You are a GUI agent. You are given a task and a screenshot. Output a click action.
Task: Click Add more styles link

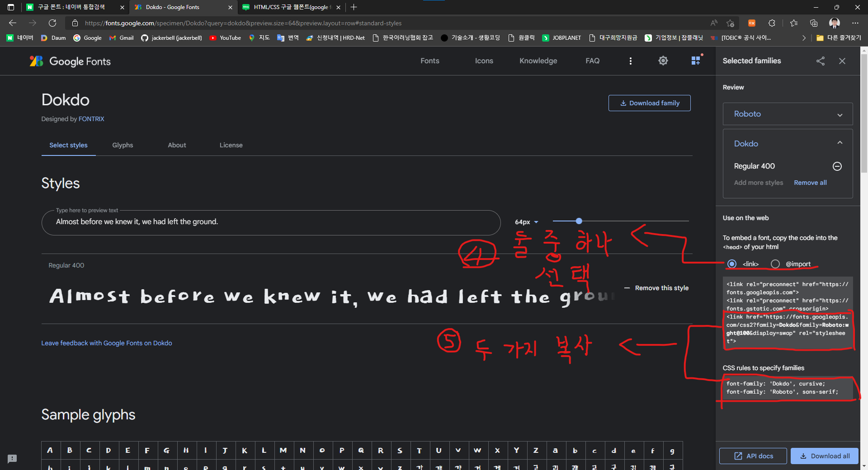(759, 183)
